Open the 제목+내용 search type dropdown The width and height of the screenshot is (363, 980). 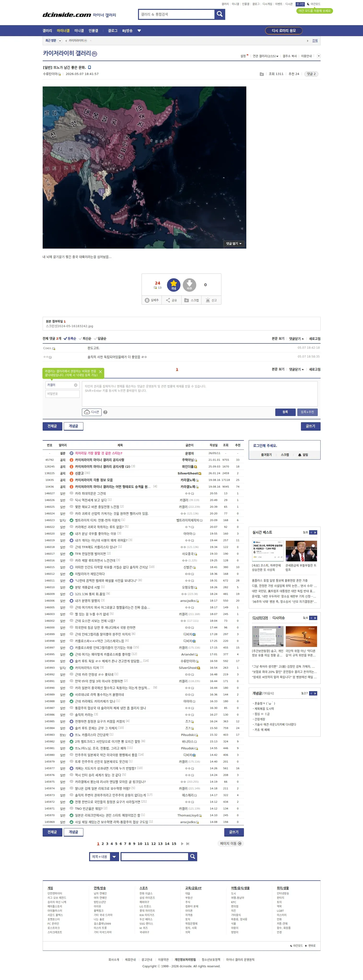(104, 856)
